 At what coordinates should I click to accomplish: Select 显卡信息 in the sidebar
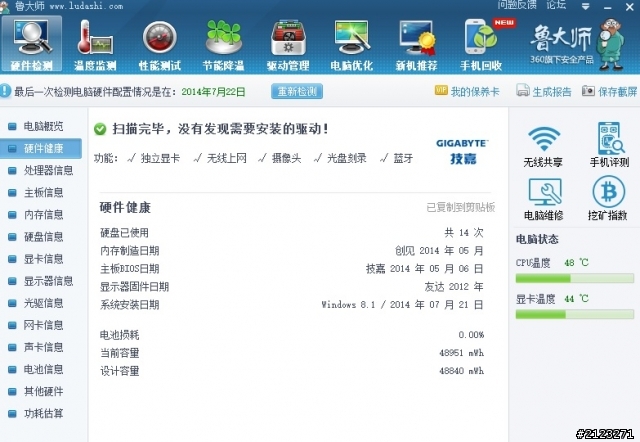coord(41,259)
